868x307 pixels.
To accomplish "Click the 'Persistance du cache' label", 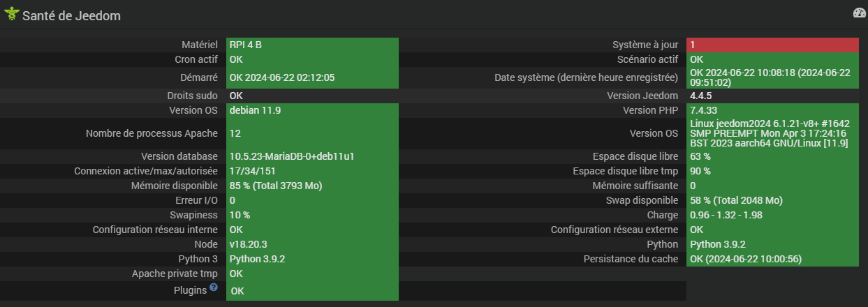I will pyautogui.click(x=631, y=259).
